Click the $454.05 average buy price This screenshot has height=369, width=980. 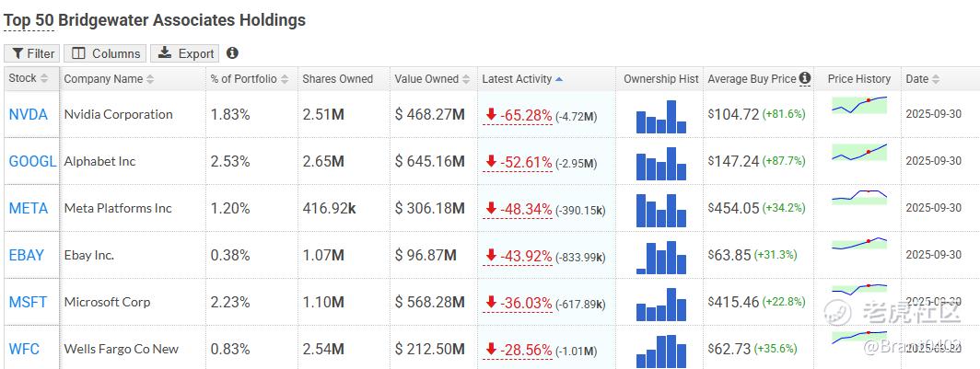click(x=734, y=208)
